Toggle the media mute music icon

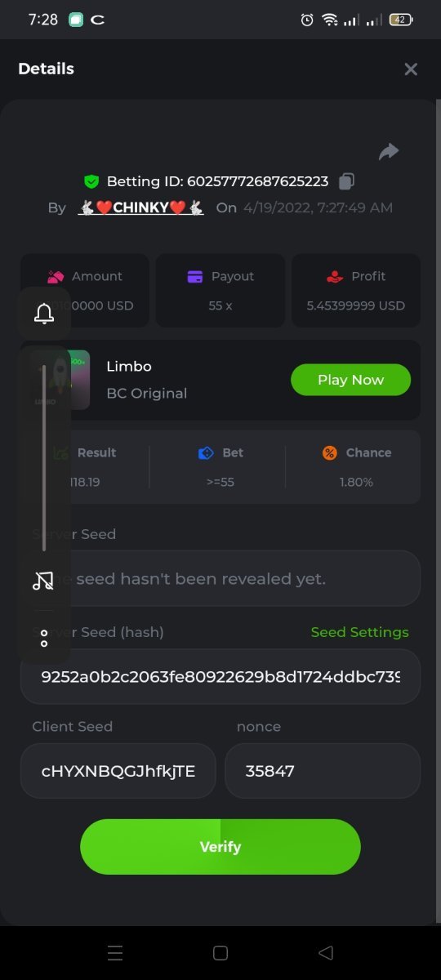coord(43,581)
